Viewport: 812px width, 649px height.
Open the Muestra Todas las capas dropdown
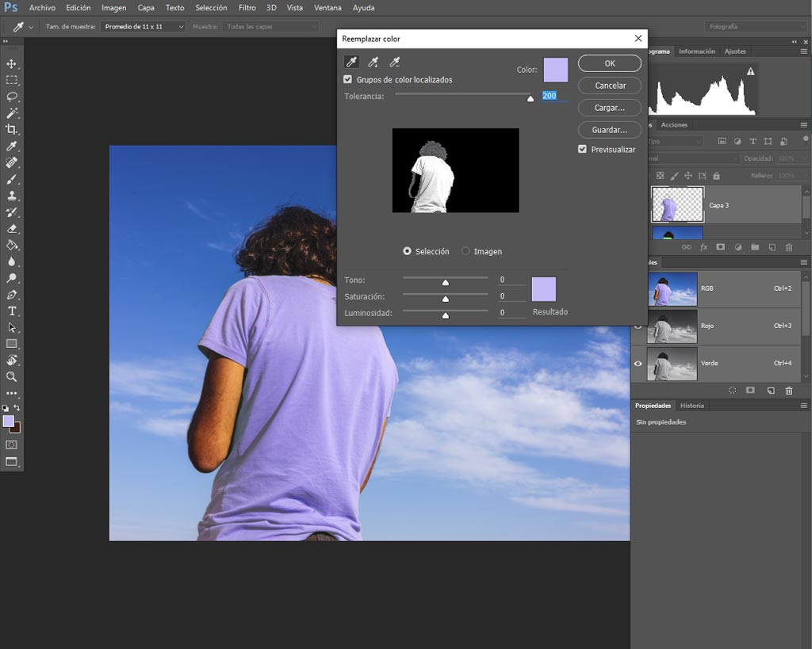tap(270, 26)
